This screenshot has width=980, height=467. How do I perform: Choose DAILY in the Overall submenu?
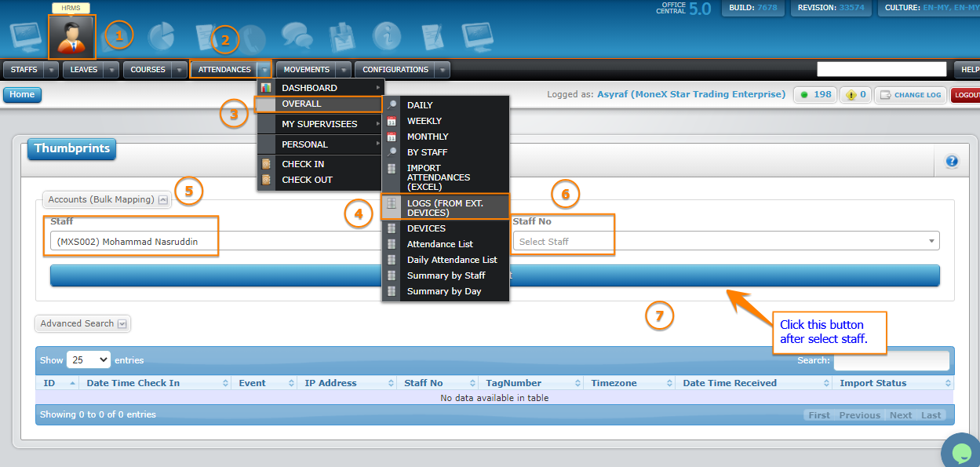[x=446, y=105]
